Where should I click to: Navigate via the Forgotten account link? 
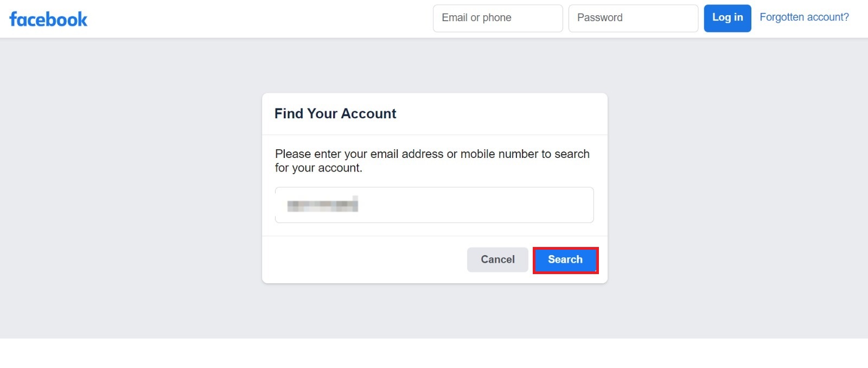point(804,17)
